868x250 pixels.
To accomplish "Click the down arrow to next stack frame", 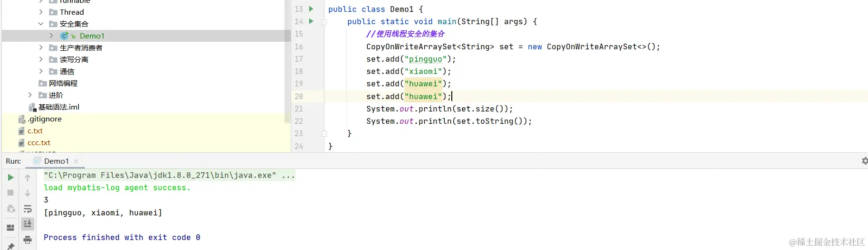I will (x=28, y=193).
